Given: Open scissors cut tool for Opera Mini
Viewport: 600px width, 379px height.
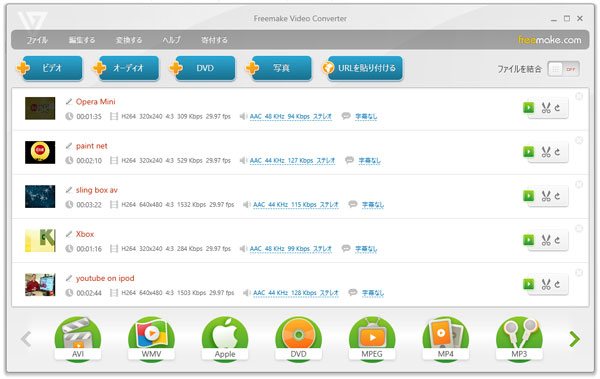Looking at the screenshot, I should click(x=546, y=108).
